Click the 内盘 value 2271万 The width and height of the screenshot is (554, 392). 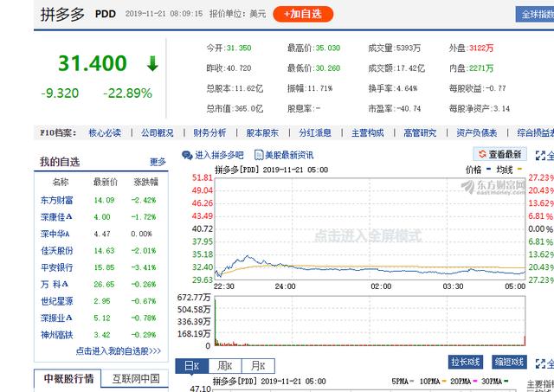[481, 68]
